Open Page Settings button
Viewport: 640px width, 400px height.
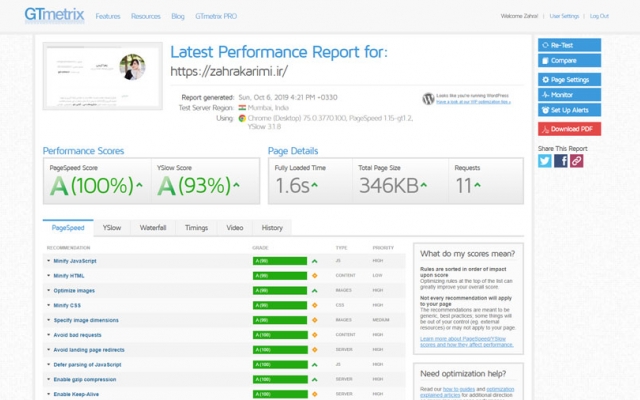pyautogui.click(x=569, y=80)
